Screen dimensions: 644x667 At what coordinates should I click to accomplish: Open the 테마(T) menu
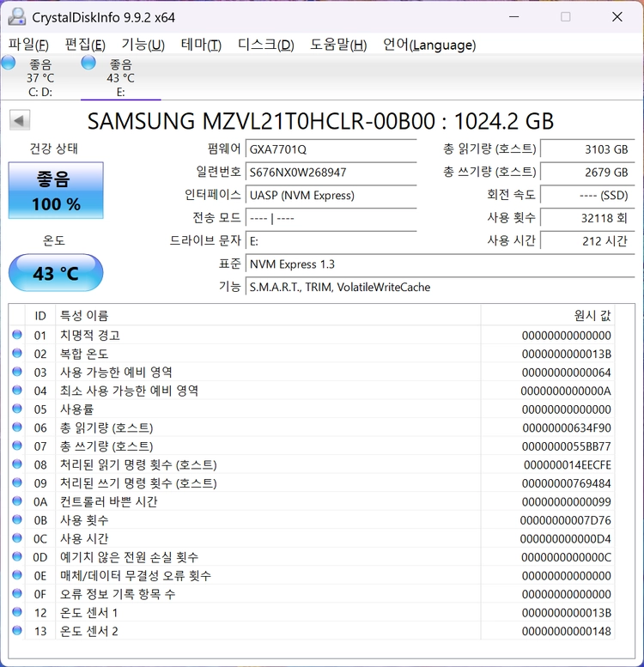[201, 45]
